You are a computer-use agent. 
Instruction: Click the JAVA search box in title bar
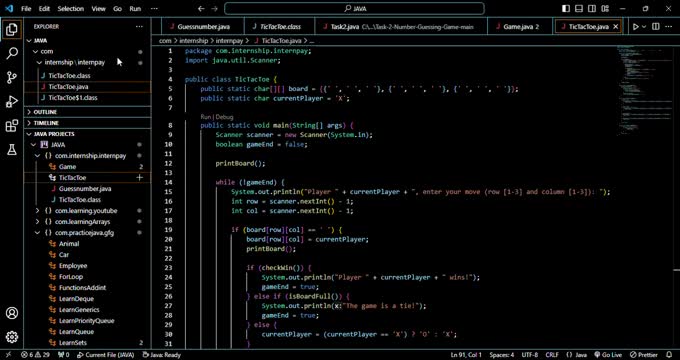point(354,9)
